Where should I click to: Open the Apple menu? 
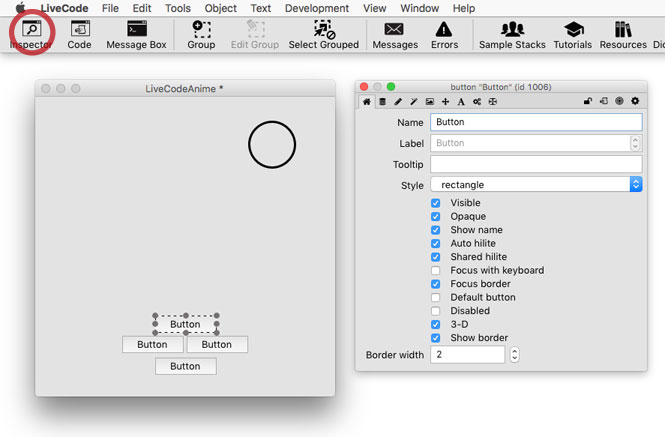point(20,8)
